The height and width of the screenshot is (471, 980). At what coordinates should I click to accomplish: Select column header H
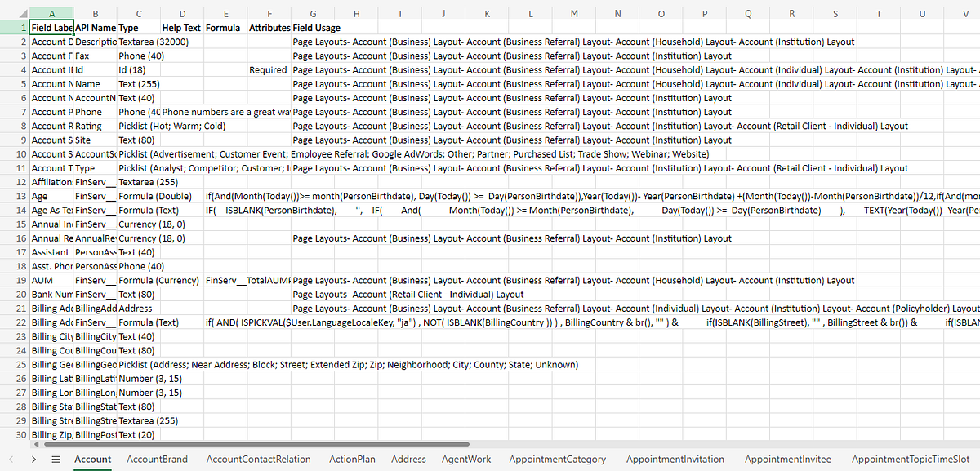click(x=356, y=14)
